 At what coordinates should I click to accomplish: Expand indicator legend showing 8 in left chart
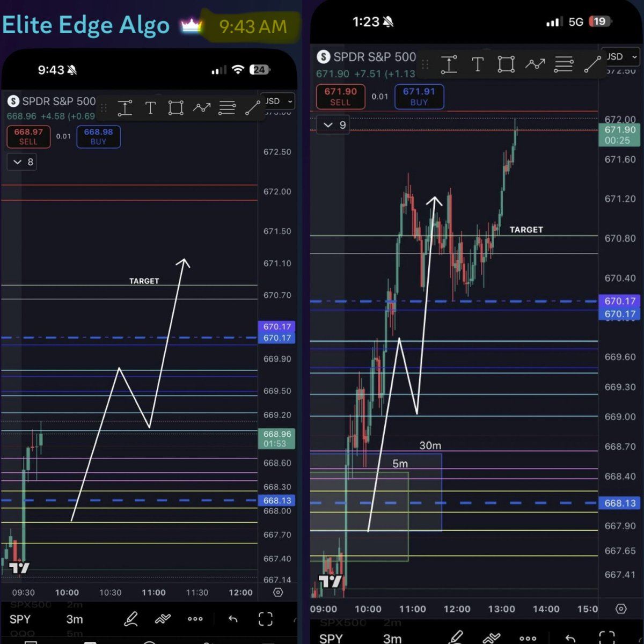(22, 162)
